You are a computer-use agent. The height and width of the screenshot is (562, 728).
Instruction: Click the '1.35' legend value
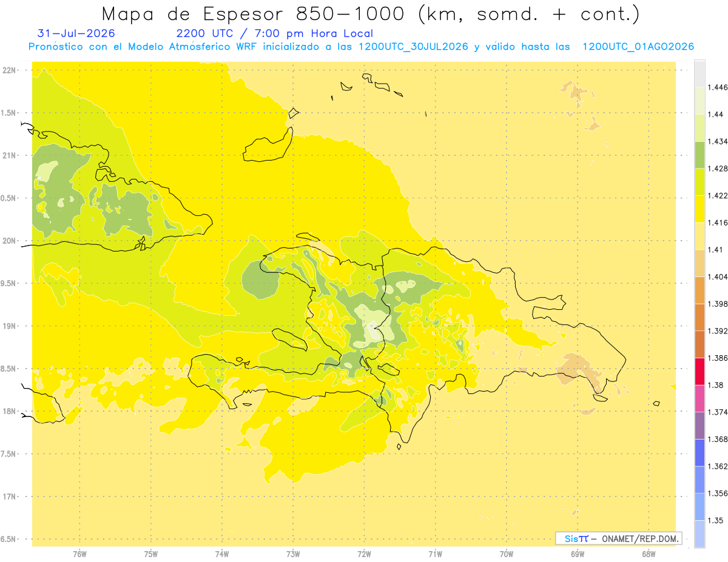[x=715, y=520]
